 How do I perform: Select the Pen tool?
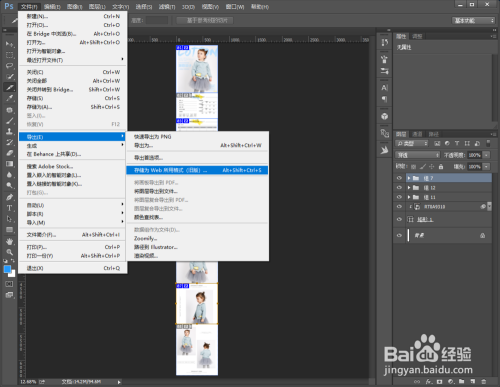[9, 197]
